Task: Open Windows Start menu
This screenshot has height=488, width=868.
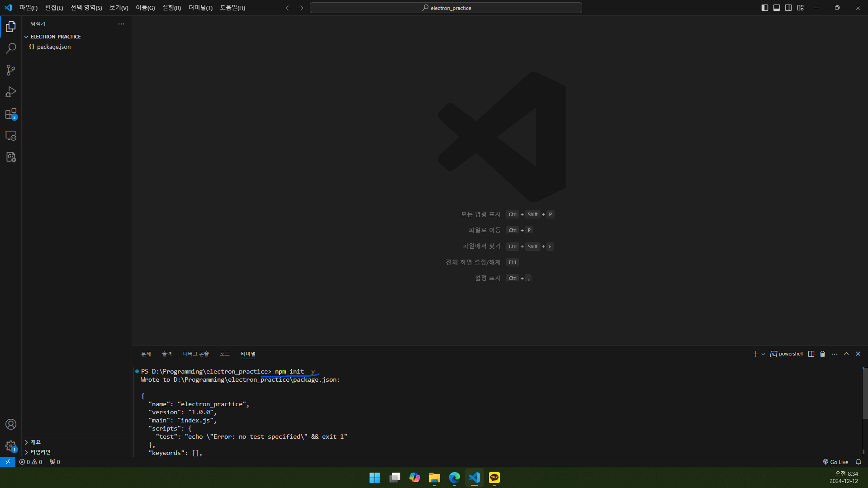Action: 375,478
